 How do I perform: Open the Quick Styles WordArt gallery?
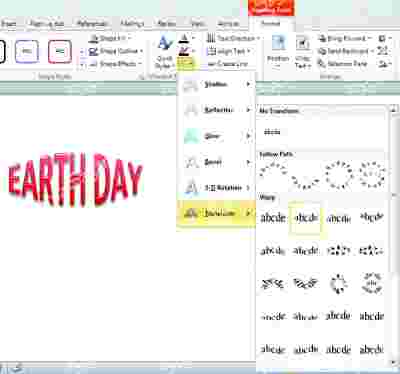165,52
